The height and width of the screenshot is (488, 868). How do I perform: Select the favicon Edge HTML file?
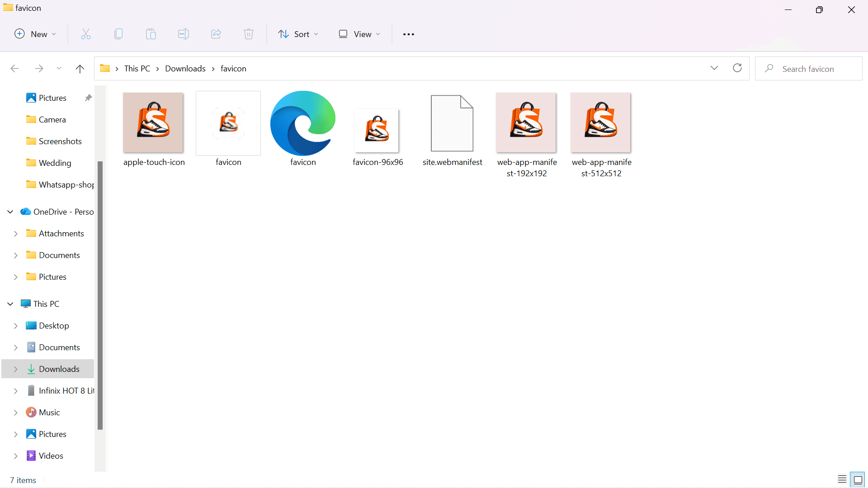[x=303, y=130]
